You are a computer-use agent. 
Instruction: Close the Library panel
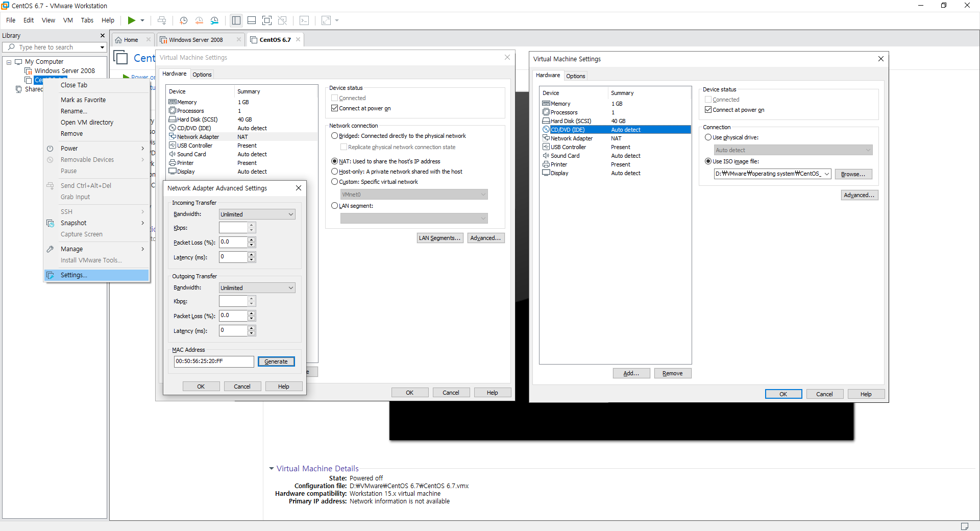[103, 35]
